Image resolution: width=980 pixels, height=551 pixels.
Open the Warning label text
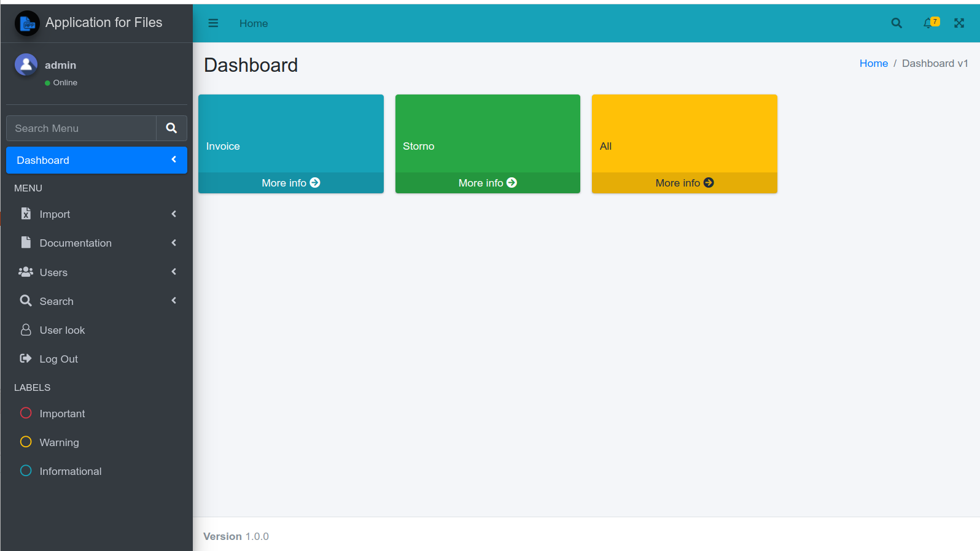coord(59,442)
